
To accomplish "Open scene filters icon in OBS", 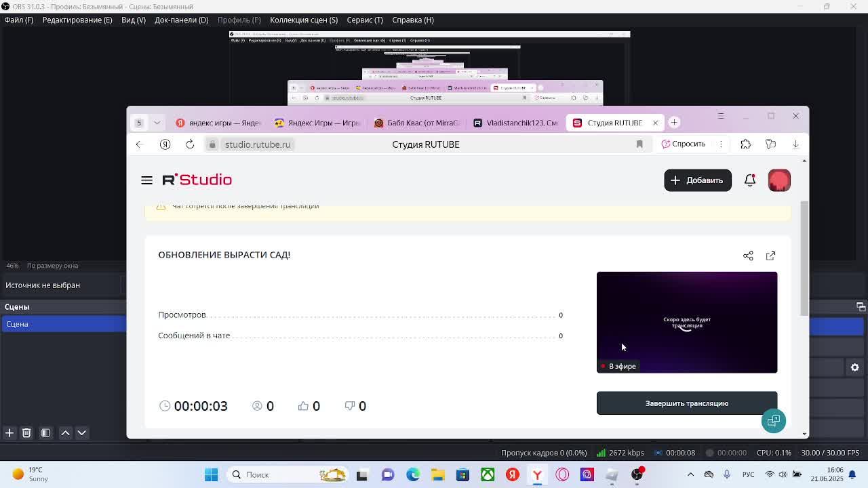I will click(x=45, y=432).
